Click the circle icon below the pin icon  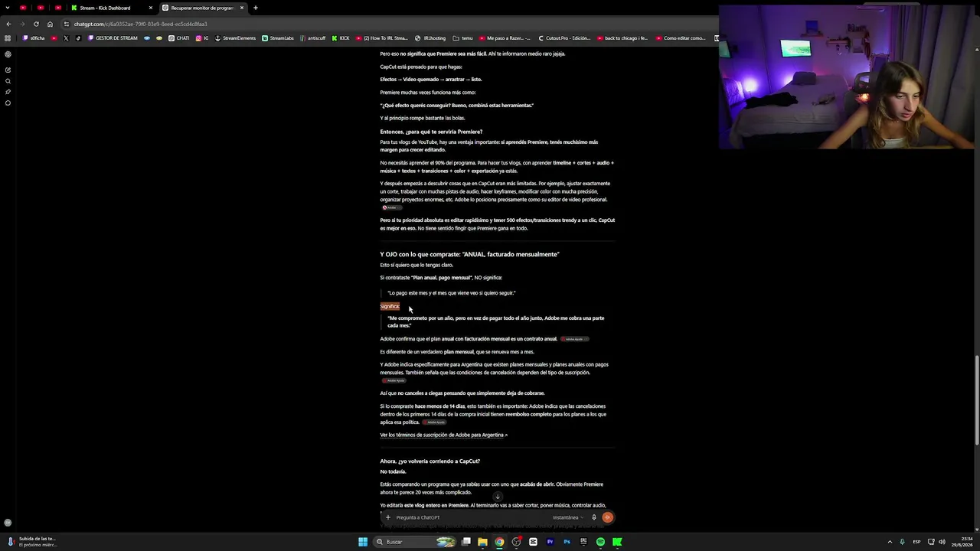(x=8, y=103)
